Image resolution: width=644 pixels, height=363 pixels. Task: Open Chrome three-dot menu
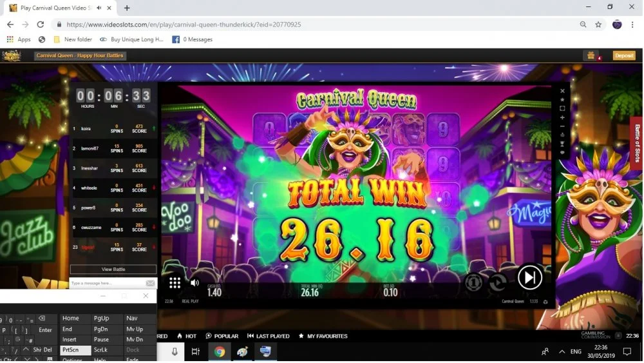point(632,25)
